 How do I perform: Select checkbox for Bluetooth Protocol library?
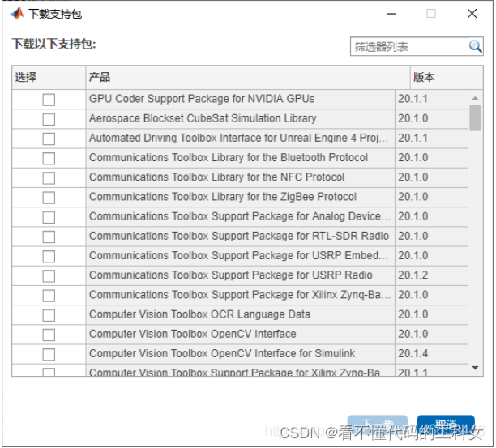(x=49, y=159)
